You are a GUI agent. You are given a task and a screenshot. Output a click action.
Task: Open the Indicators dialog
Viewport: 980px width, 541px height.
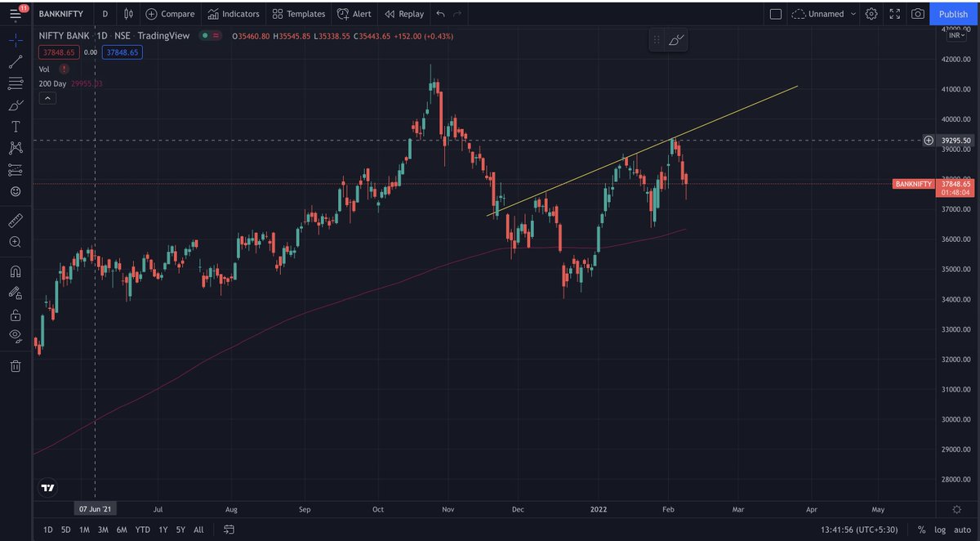[x=233, y=14]
